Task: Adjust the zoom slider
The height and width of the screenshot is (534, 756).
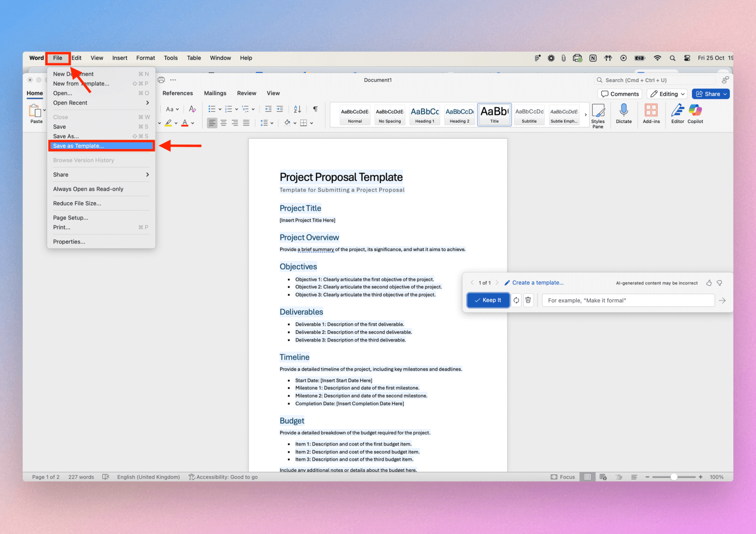Action: [674, 476]
